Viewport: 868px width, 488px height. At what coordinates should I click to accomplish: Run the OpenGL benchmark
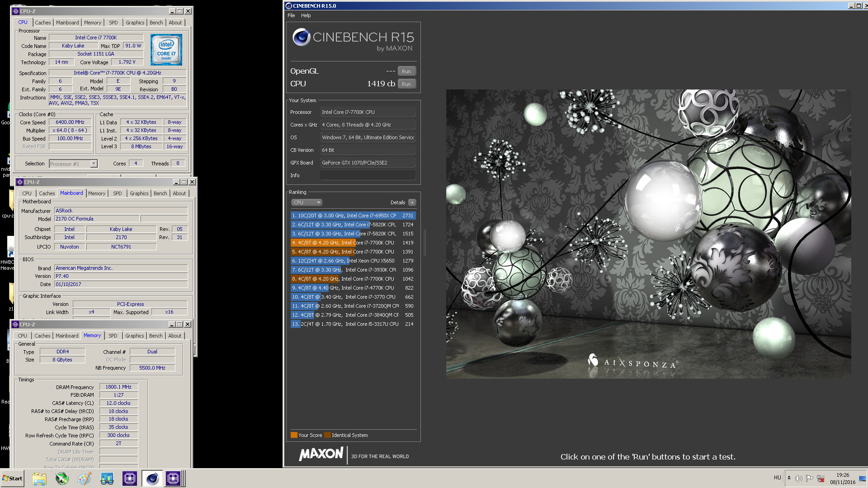tap(406, 71)
